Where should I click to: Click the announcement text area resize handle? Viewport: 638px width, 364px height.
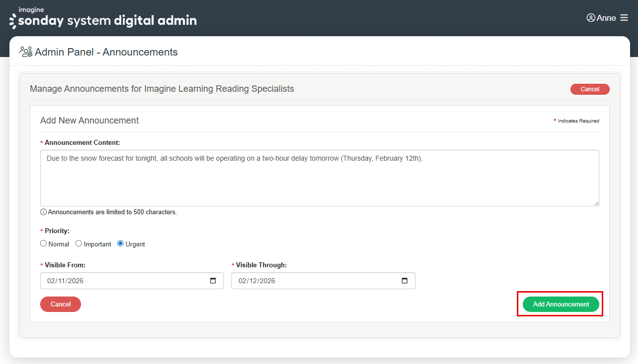596,202
